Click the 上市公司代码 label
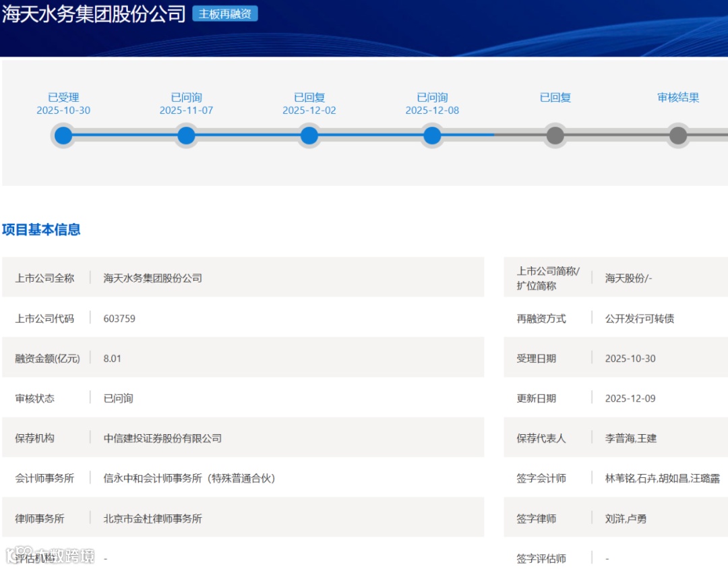Viewport: 728px width, 569px height. click(44, 319)
